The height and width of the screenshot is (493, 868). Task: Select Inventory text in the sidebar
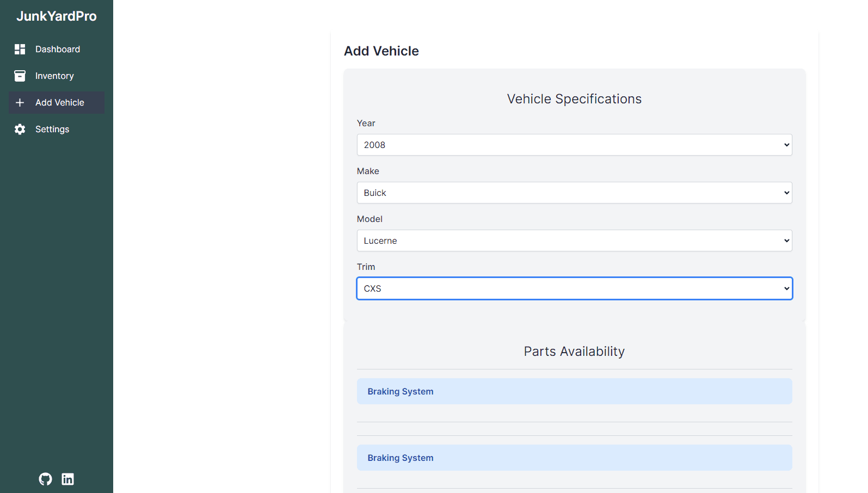[x=54, y=76]
